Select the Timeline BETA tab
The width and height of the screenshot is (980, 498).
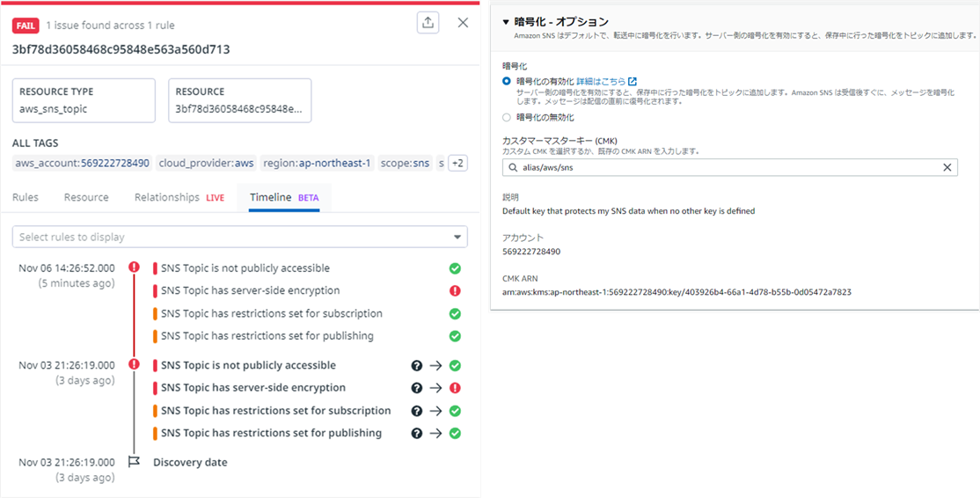[284, 197]
